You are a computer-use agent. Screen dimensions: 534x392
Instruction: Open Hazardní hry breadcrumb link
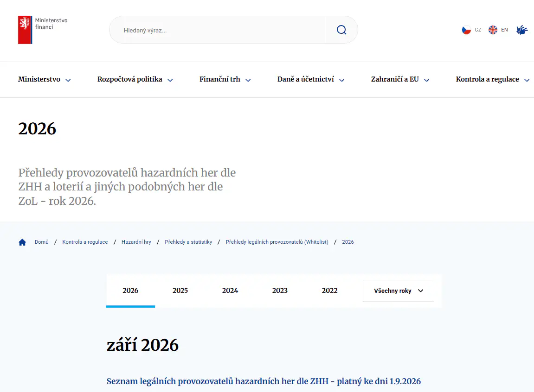136,242
